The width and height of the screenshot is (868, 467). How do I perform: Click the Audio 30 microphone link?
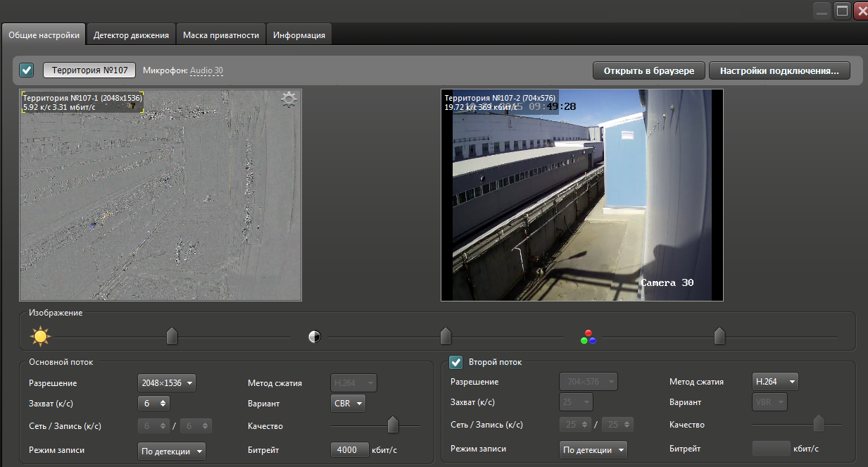pos(206,70)
